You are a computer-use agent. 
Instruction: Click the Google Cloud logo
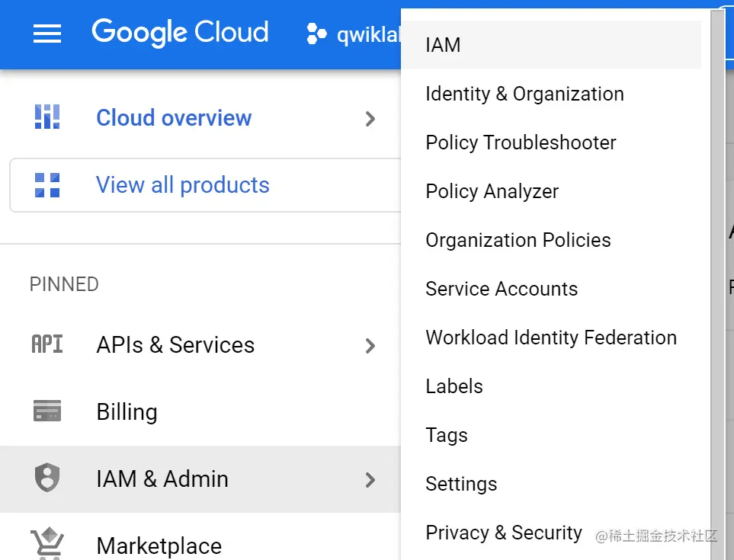(180, 33)
